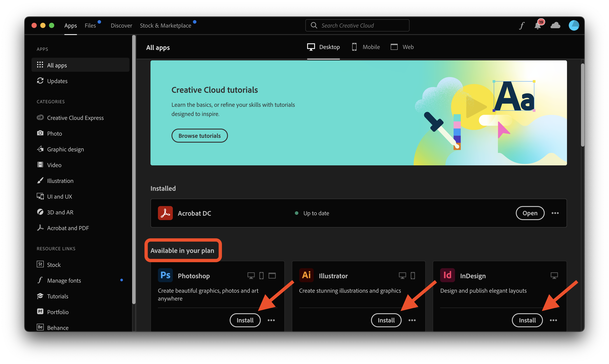Click the InDesign Id app icon
Image resolution: width=609 pixels, height=364 pixels.
pyautogui.click(x=447, y=275)
